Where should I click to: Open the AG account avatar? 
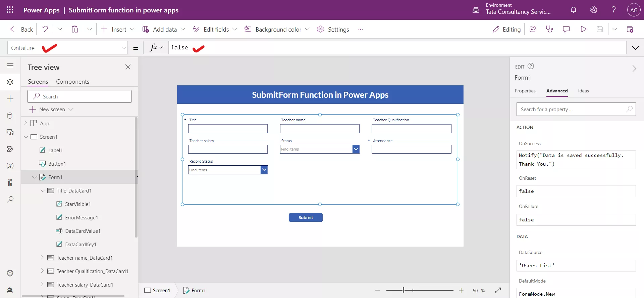coord(634,10)
